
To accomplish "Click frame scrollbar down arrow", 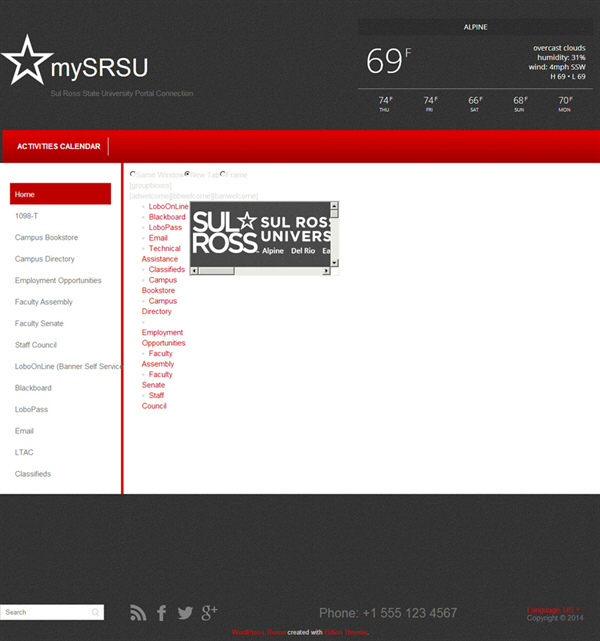I will 335,262.
